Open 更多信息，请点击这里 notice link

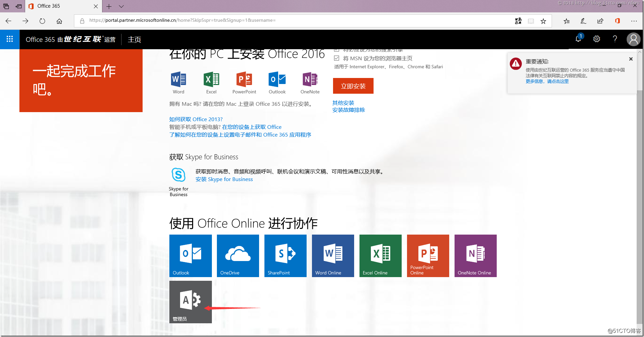(x=547, y=81)
